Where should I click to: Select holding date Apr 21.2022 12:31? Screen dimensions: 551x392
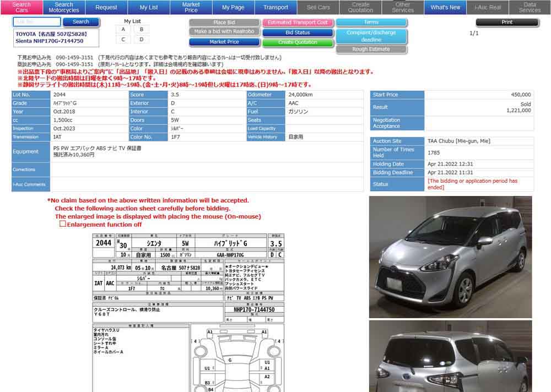[x=450, y=164]
